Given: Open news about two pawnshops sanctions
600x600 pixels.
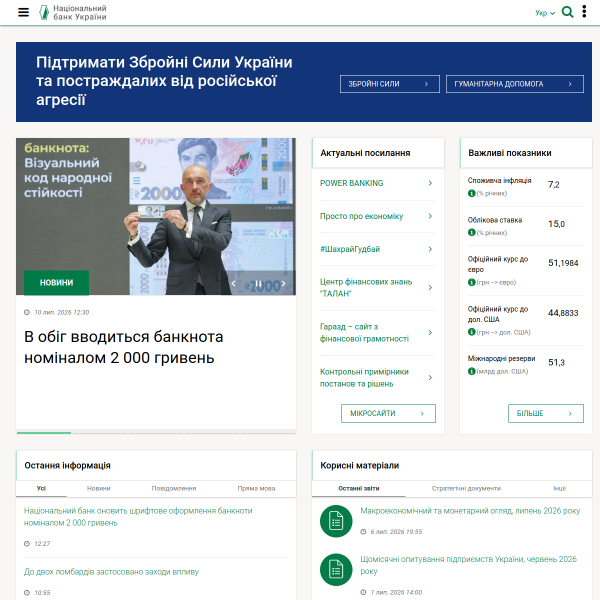Looking at the screenshot, I should pyautogui.click(x=111, y=572).
